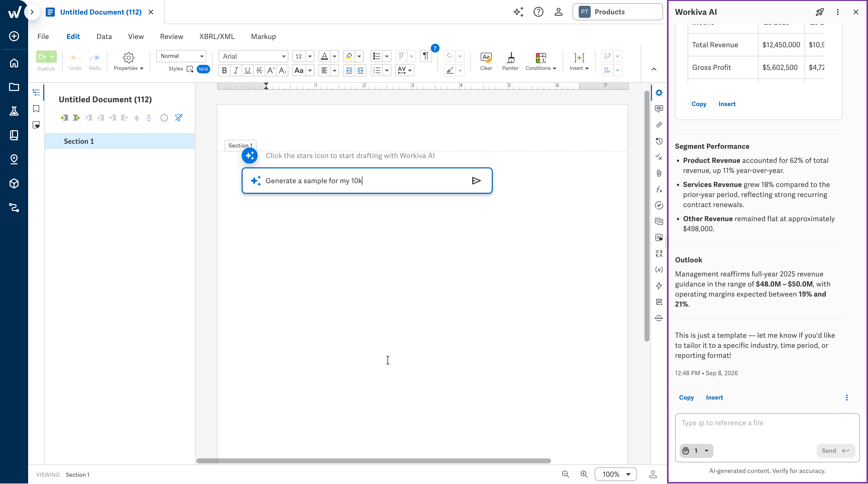Select Section 1 in the outline
The width and height of the screenshot is (868, 484).
point(120,141)
